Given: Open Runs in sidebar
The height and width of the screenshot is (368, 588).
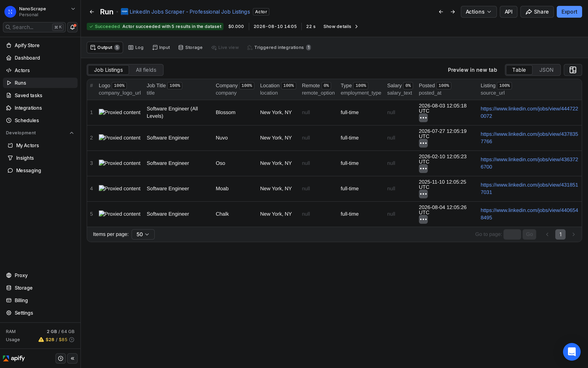Looking at the screenshot, I should [40, 83].
